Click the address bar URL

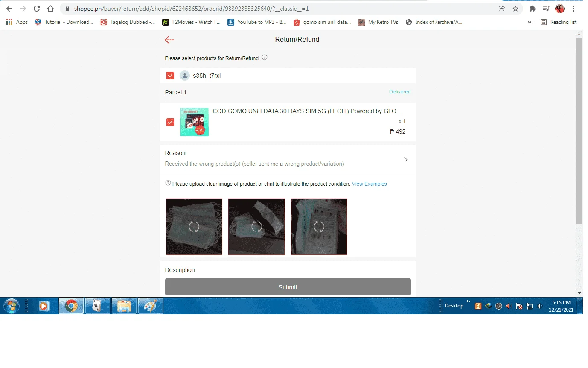click(x=191, y=9)
